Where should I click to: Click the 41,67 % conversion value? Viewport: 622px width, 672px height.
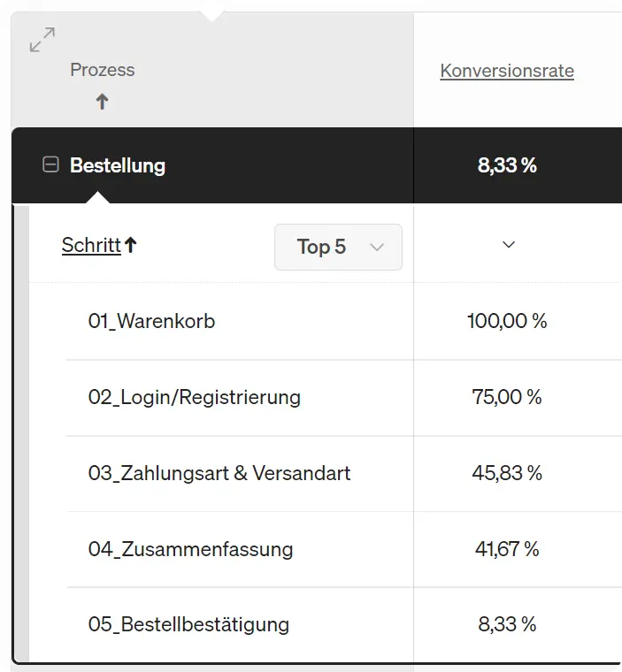point(507,549)
